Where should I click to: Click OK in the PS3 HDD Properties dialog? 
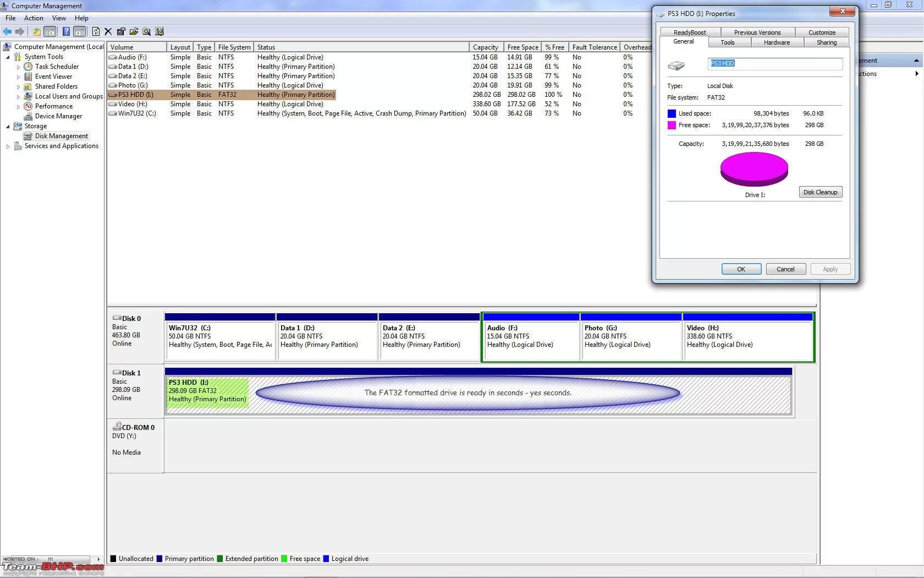pos(741,269)
